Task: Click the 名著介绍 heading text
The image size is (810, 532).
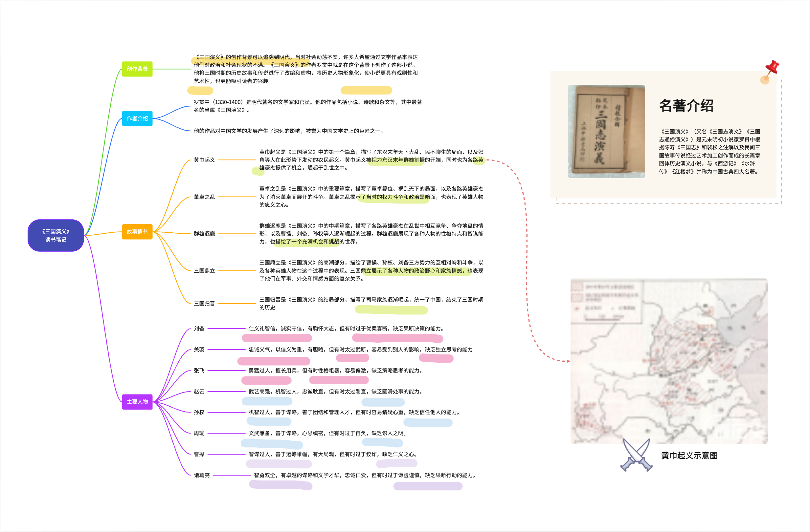Action: pyautogui.click(x=686, y=106)
